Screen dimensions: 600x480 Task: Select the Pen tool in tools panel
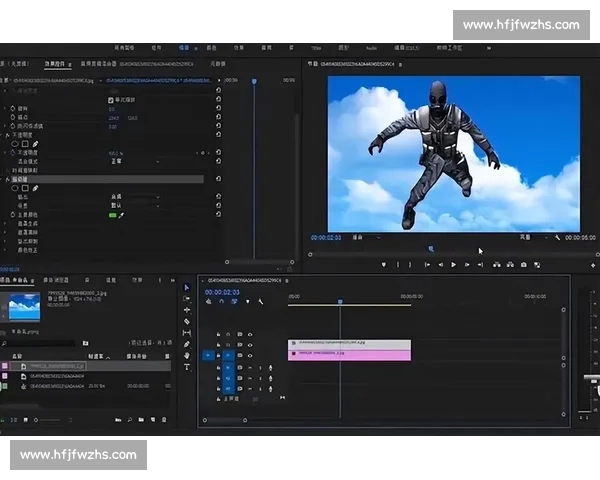187,344
